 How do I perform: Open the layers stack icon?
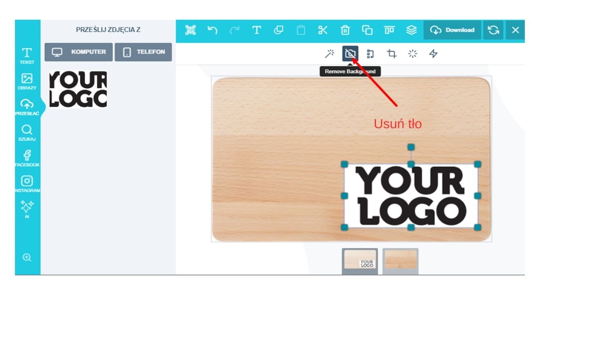[411, 30]
